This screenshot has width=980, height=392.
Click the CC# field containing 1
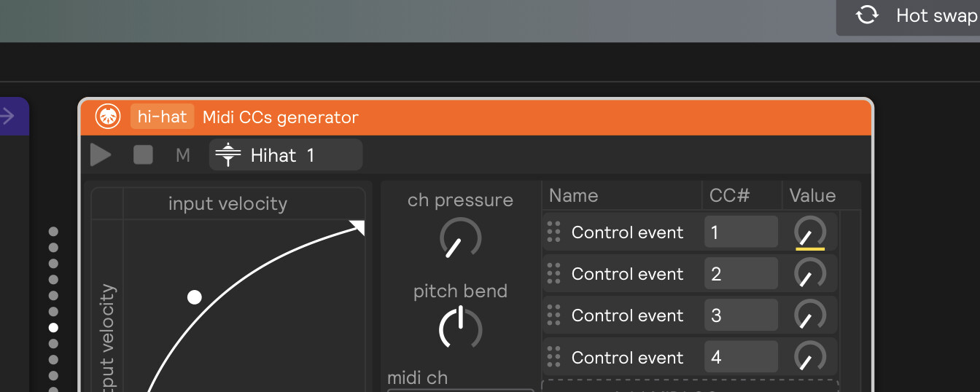point(741,232)
